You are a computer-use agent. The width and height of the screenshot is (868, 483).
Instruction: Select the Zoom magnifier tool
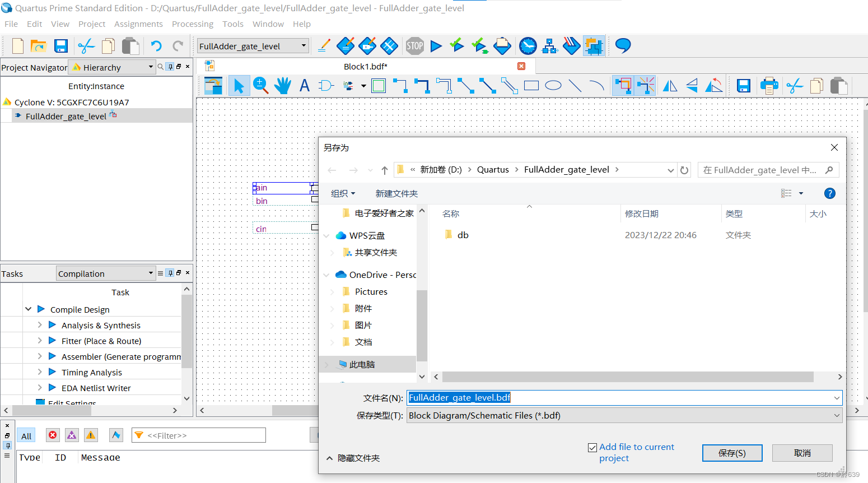coord(260,86)
